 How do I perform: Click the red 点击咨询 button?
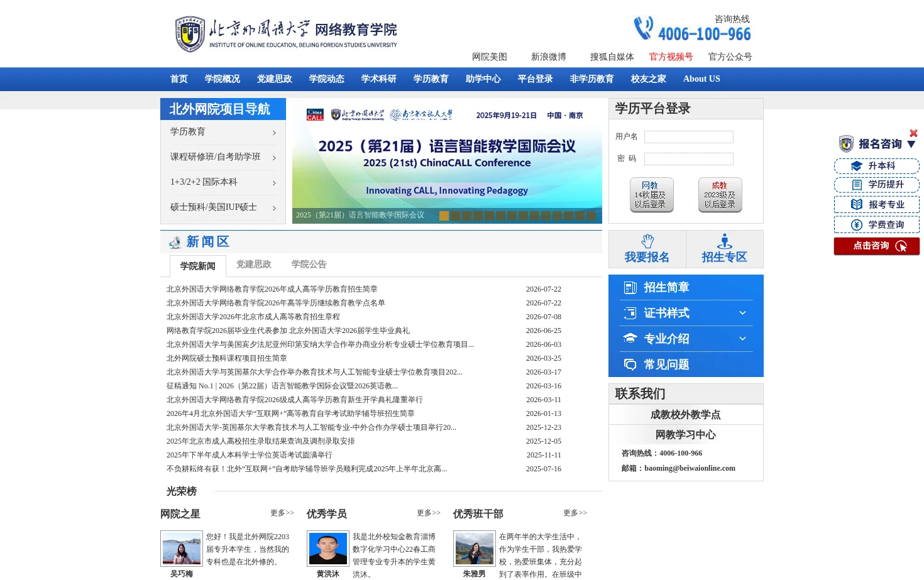[x=877, y=246]
